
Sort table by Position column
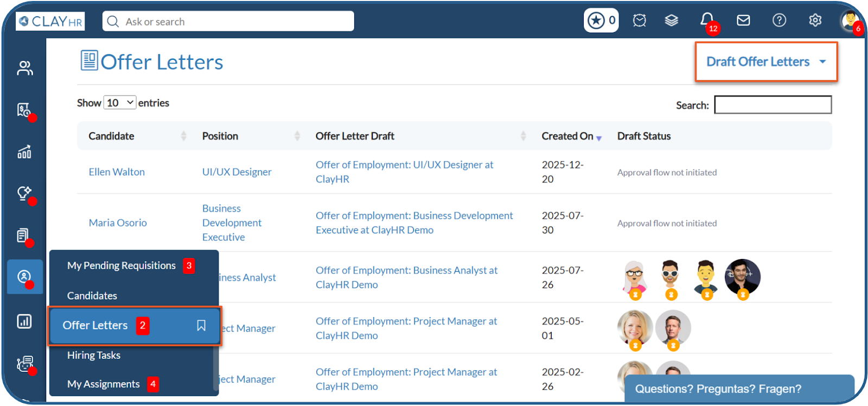[x=251, y=136]
